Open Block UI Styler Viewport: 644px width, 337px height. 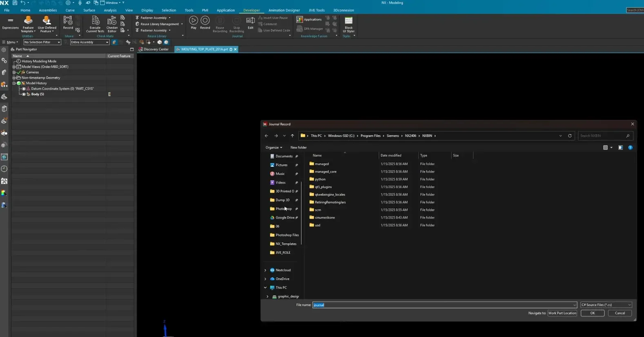[348, 24]
